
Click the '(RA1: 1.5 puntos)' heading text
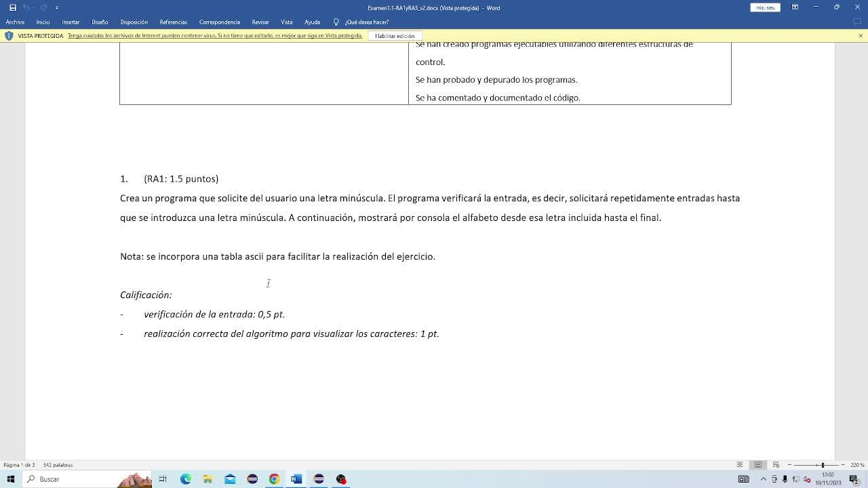pyautogui.click(x=181, y=179)
